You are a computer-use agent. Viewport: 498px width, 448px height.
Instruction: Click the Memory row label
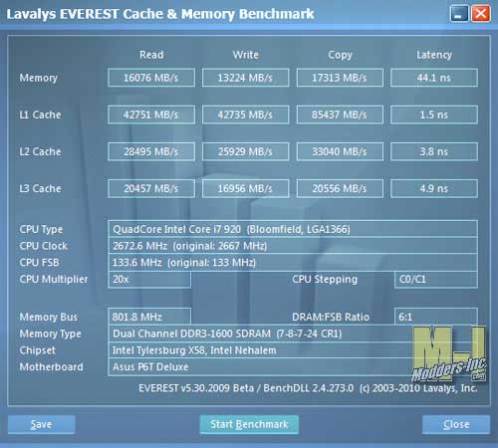tap(39, 78)
